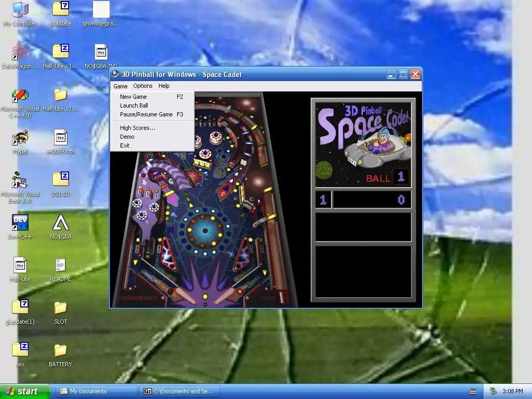Click the safely remove hardware tray icon
The height and width of the screenshot is (399, 532).
pos(493,391)
